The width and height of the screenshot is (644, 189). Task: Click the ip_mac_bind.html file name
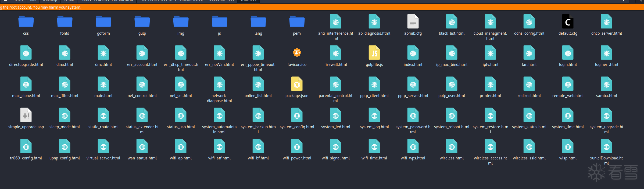click(x=452, y=65)
